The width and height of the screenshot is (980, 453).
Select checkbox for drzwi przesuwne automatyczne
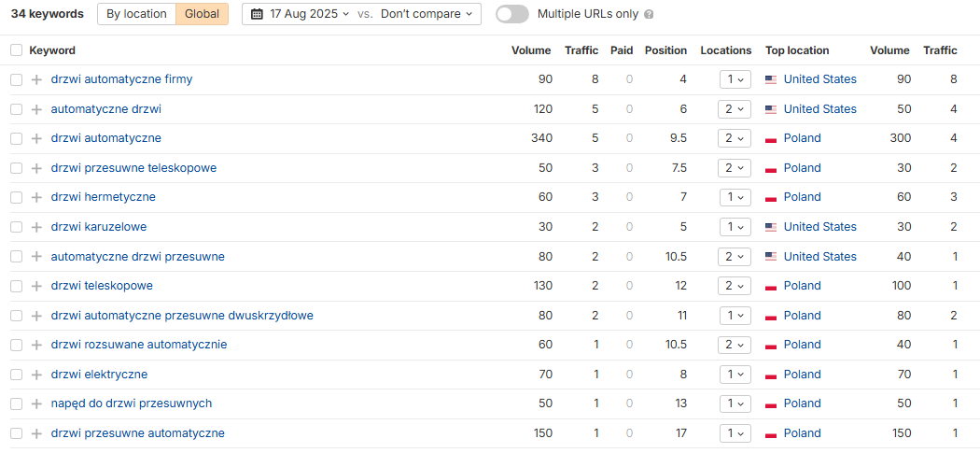pos(16,433)
